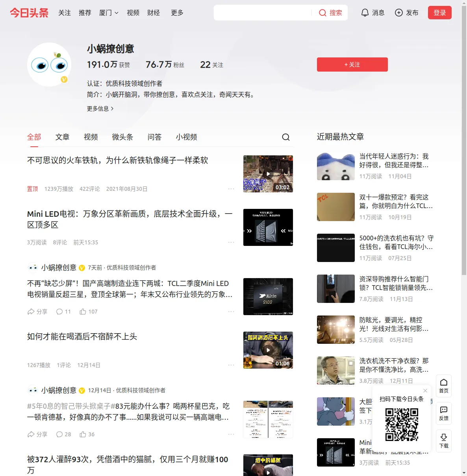The height and width of the screenshot is (476, 467).
Task: Close the 扫码下载今日头条 QR popup
Action: (x=425, y=391)
